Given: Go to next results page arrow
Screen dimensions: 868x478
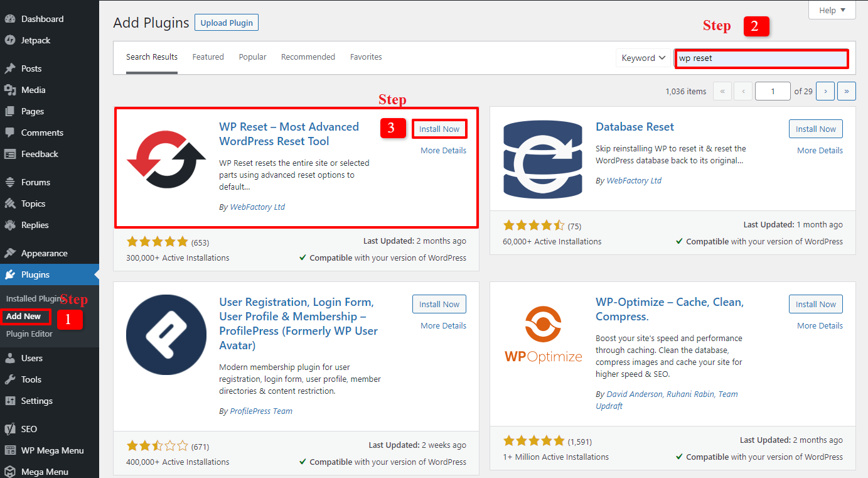Looking at the screenshot, I should click(825, 91).
